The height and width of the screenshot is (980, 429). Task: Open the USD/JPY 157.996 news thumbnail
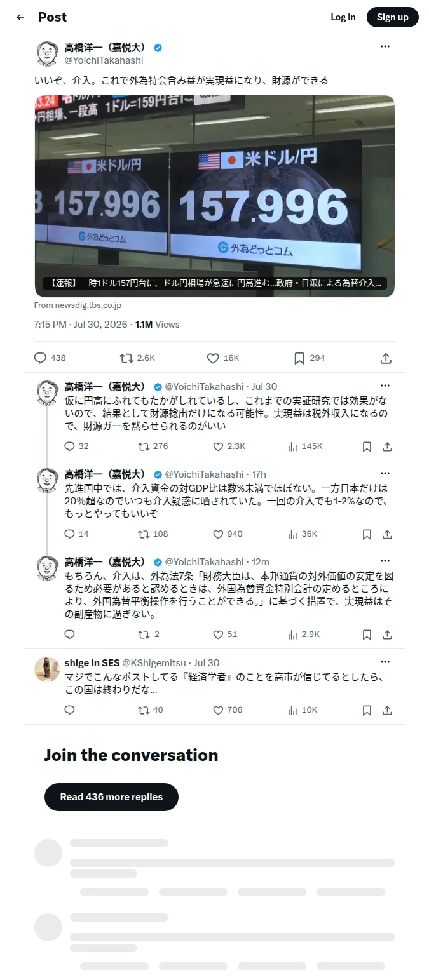point(215,196)
